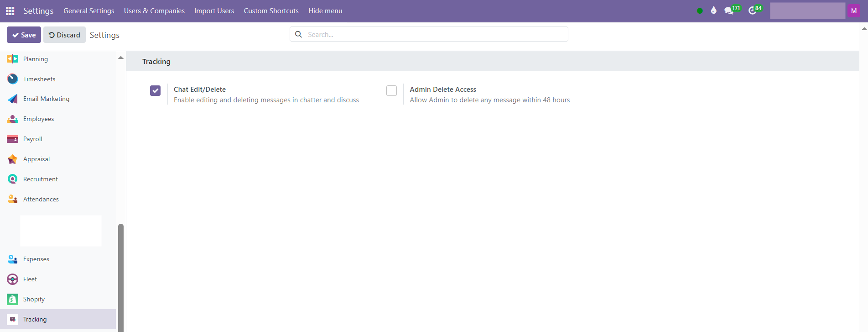Enable the Admin Delete Access checkbox
Viewport: 868px width, 332px height.
click(x=391, y=90)
